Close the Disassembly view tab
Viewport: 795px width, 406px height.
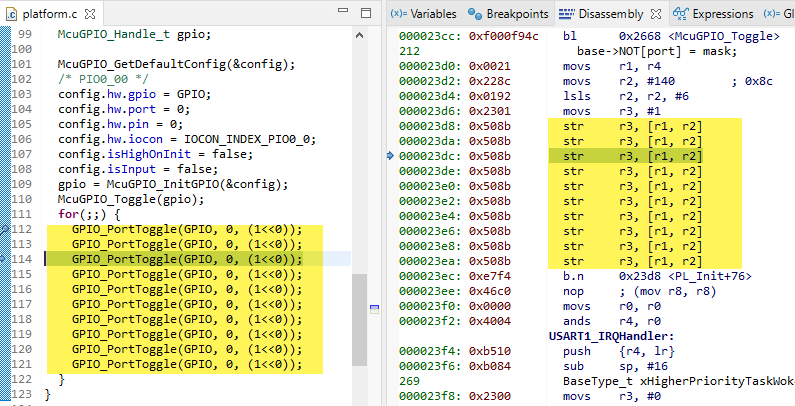point(656,14)
